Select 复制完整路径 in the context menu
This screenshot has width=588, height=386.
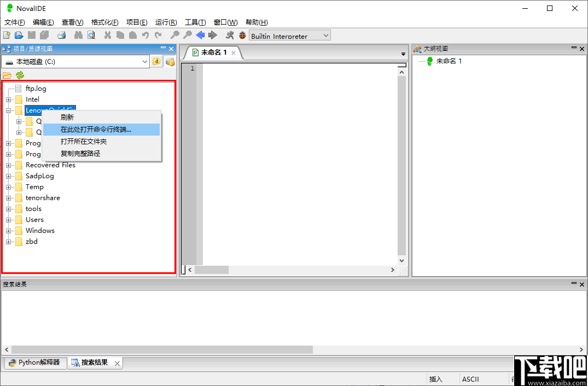pyautogui.click(x=80, y=153)
